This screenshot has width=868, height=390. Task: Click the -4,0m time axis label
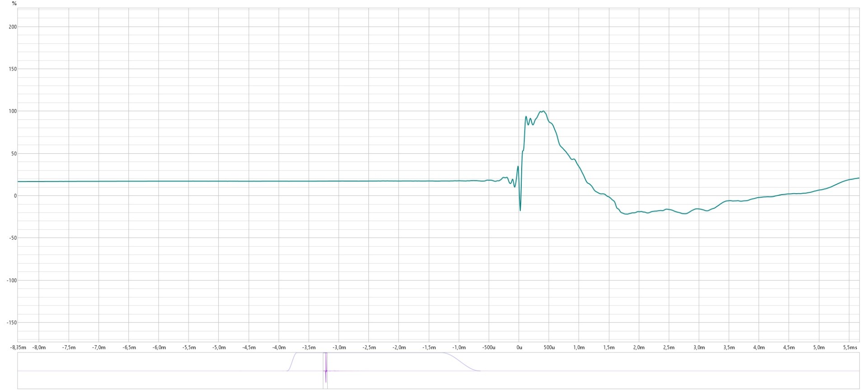click(279, 347)
